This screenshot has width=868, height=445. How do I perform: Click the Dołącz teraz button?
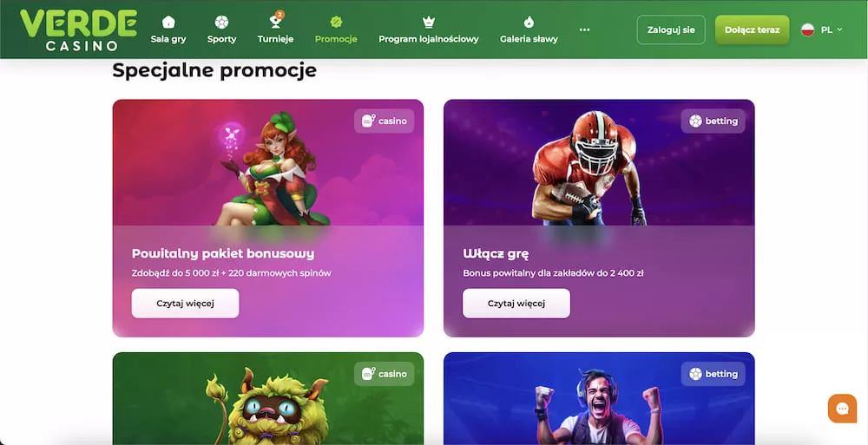coord(753,29)
